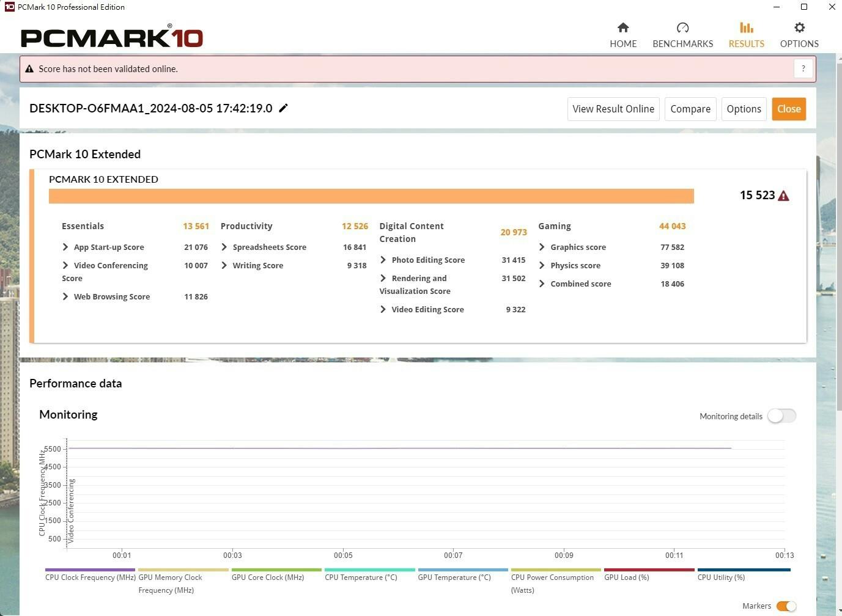Expand App Start-up Score details
This screenshot has height=616, width=842.
coord(65,247)
